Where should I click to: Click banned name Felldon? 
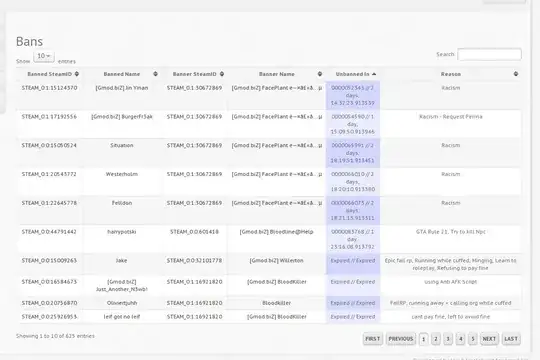point(122,203)
